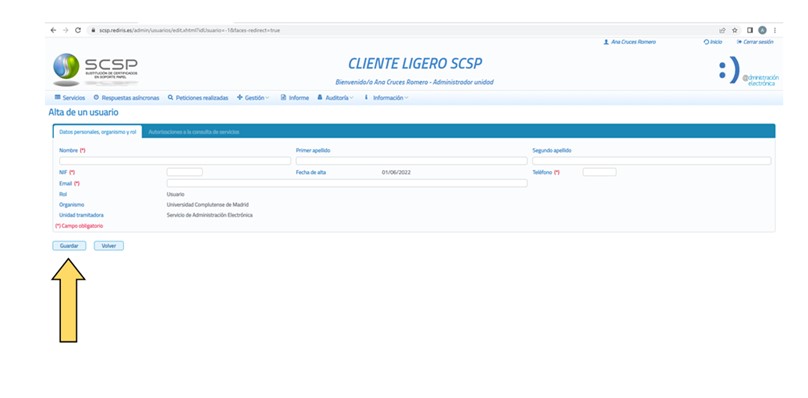Open the Chrome three-dot menu

(x=775, y=30)
